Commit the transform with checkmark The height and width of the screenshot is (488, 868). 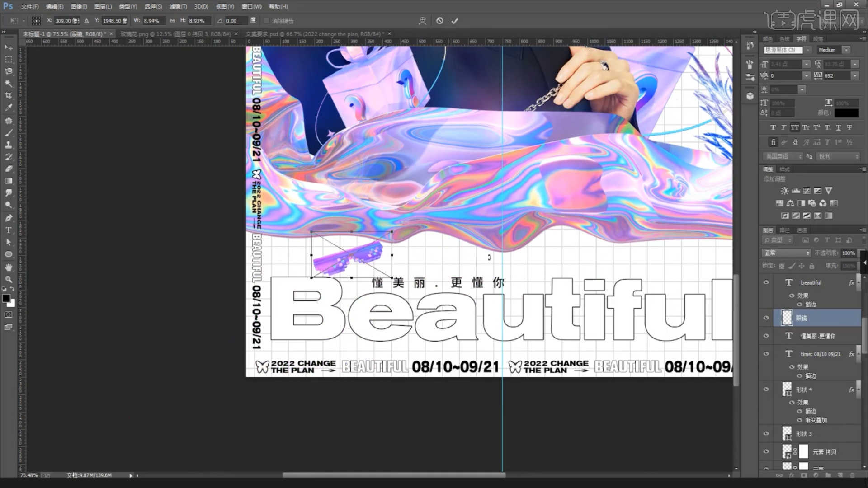[x=455, y=21]
